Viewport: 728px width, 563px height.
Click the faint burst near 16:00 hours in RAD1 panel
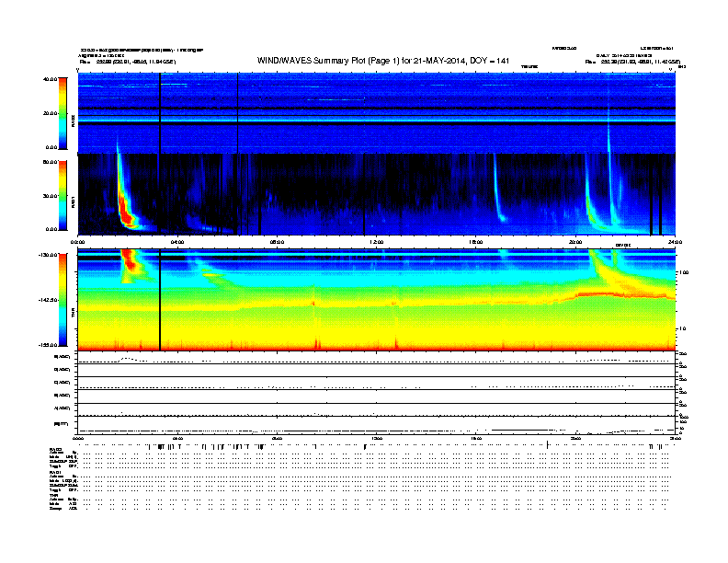tap(498, 190)
